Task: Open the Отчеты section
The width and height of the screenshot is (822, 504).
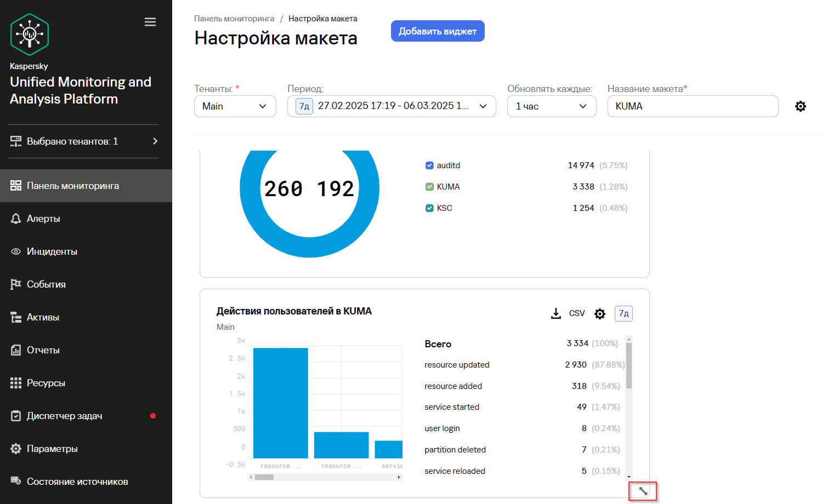Action: [x=86, y=350]
